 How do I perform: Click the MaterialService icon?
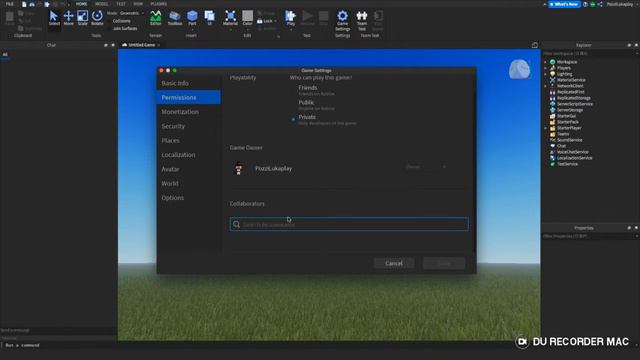click(553, 80)
